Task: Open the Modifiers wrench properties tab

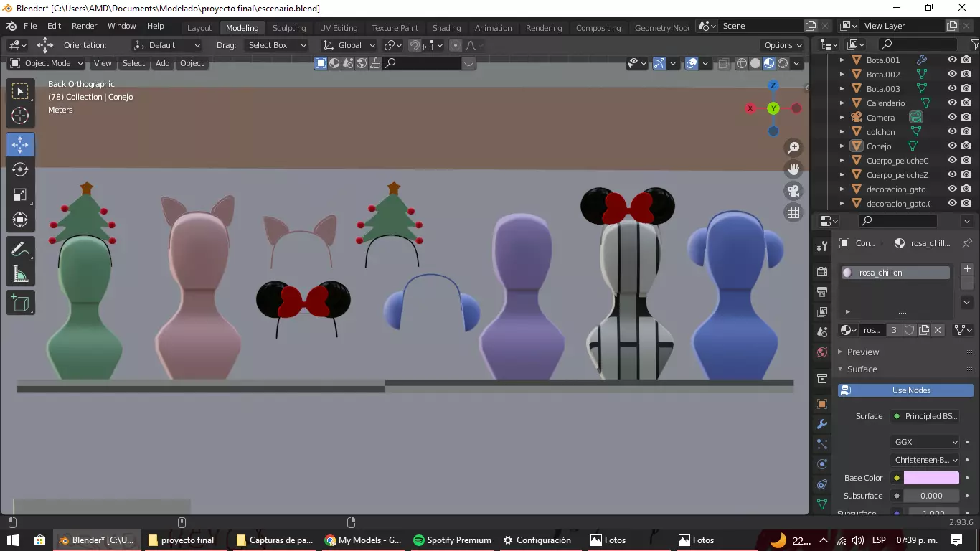Action: click(x=822, y=424)
